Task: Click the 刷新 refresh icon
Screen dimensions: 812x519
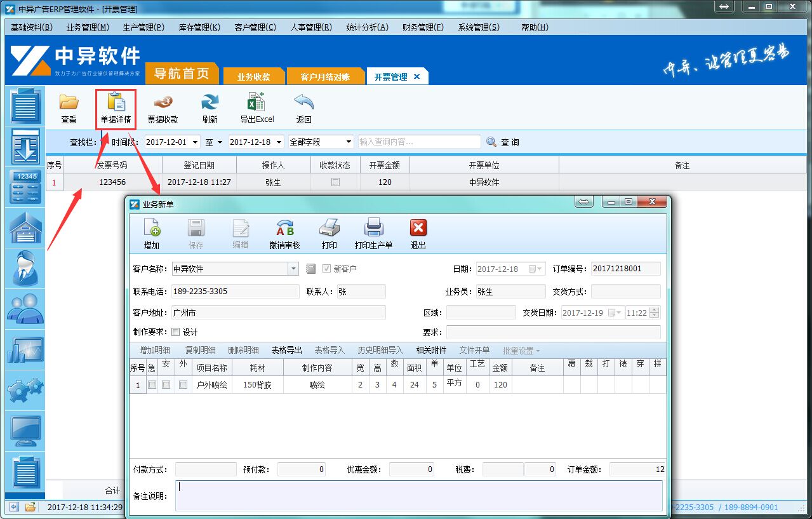Action: click(210, 102)
